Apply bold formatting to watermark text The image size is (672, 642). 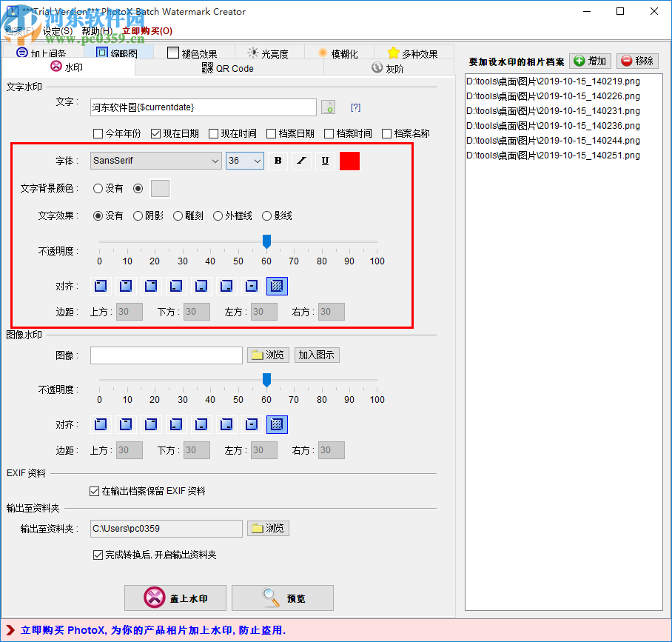coord(277,161)
